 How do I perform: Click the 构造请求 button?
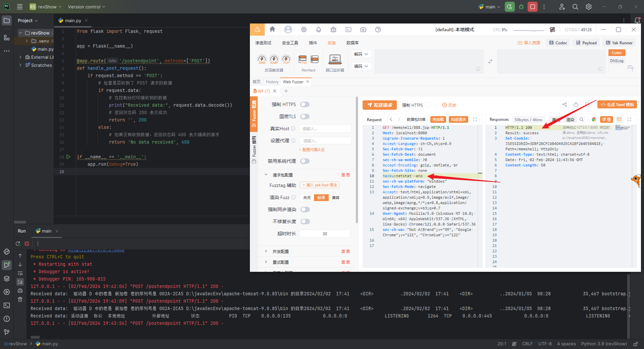pyautogui.click(x=459, y=119)
